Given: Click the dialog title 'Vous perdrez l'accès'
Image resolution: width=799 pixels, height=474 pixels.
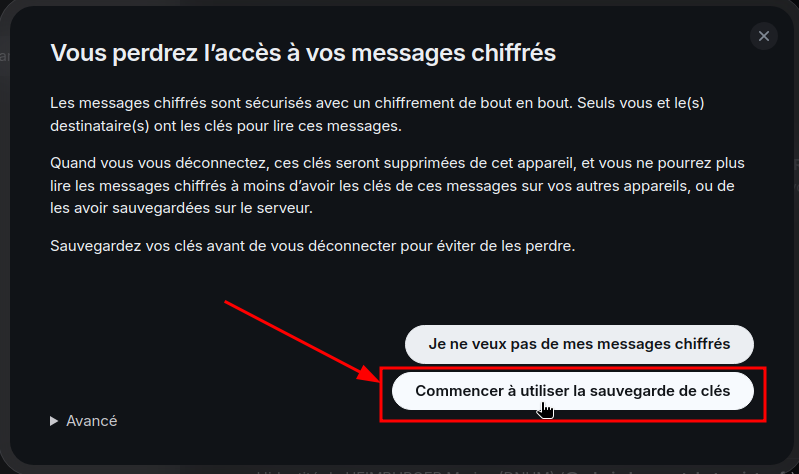Looking at the screenshot, I should pyautogui.click(x=303, y=53).
